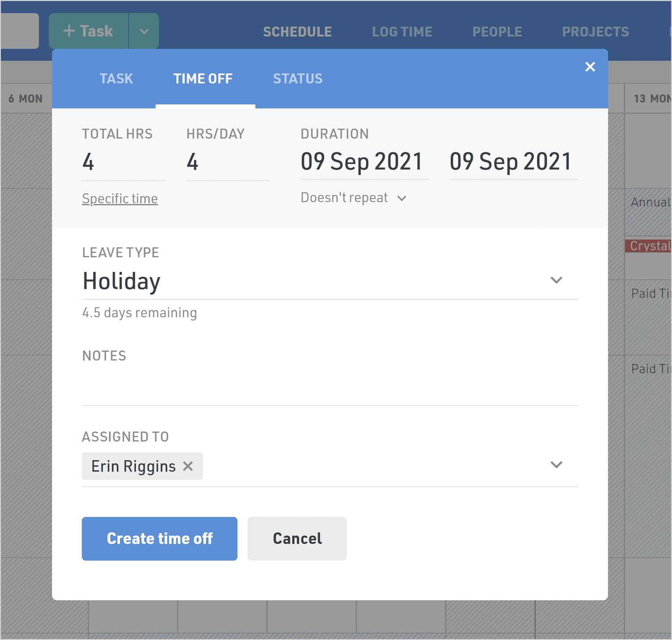
Task: Click the Total Hrs input field
Action: coord(124,162)
